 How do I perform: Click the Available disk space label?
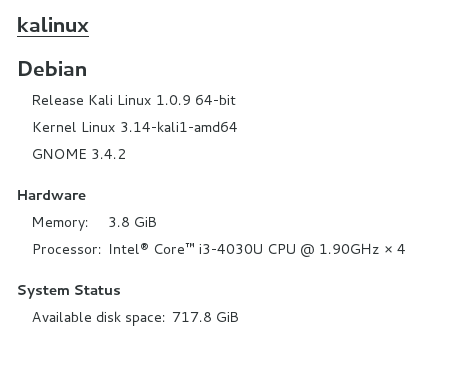tap(99, 317)
